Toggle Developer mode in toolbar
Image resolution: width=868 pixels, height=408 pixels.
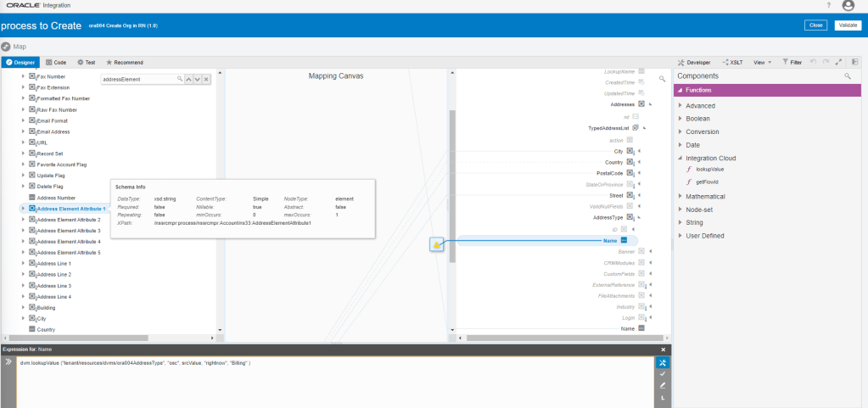click(694, 62)
